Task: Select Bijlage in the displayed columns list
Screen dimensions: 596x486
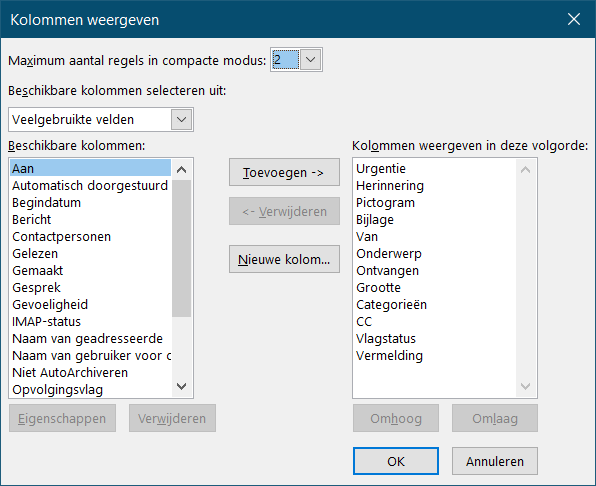Action: pos(434,220)
